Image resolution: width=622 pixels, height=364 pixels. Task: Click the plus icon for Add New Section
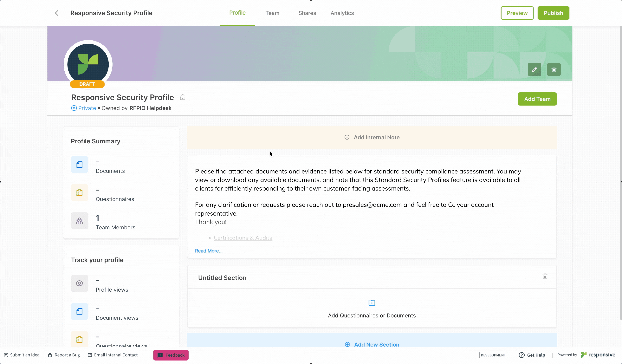point(347,345)
